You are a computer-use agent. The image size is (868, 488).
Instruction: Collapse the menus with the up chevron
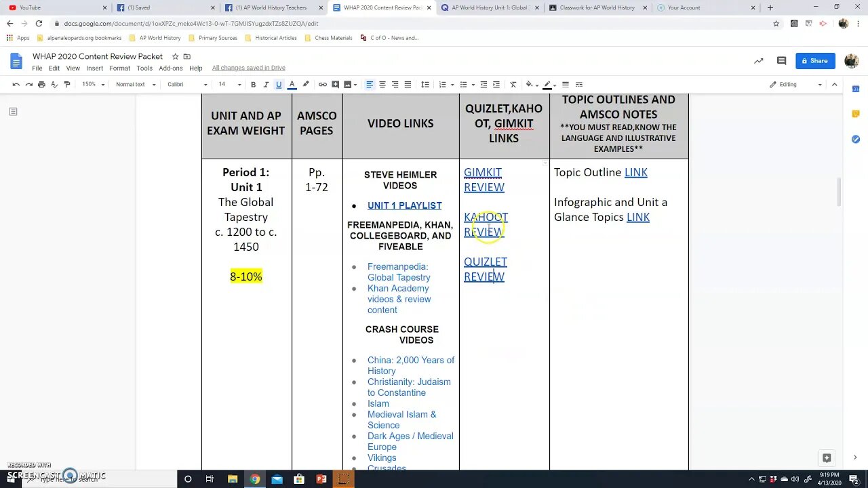(x=835, y=85)
